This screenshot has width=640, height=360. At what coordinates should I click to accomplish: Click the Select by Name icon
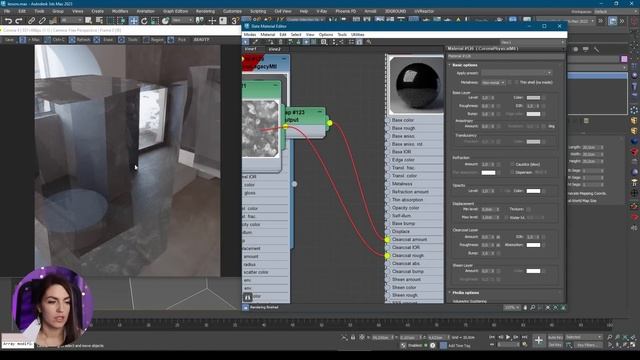pos(99,20)
